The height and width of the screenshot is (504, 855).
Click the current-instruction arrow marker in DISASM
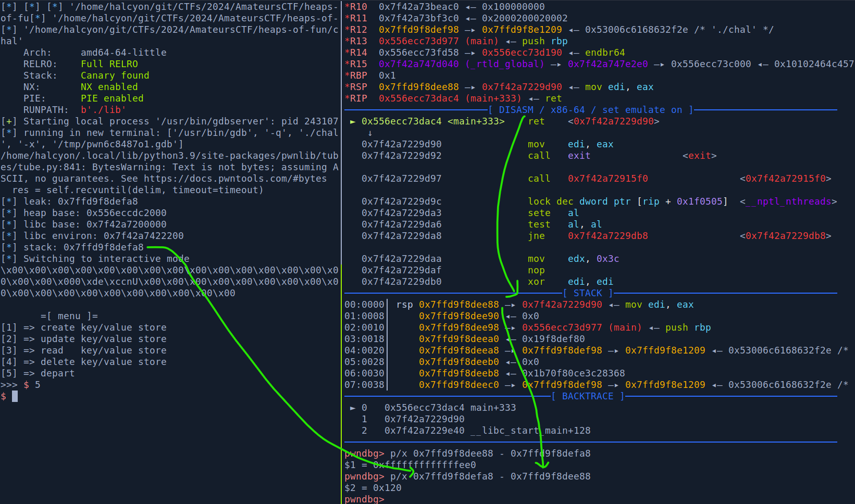tap(353, 121)
